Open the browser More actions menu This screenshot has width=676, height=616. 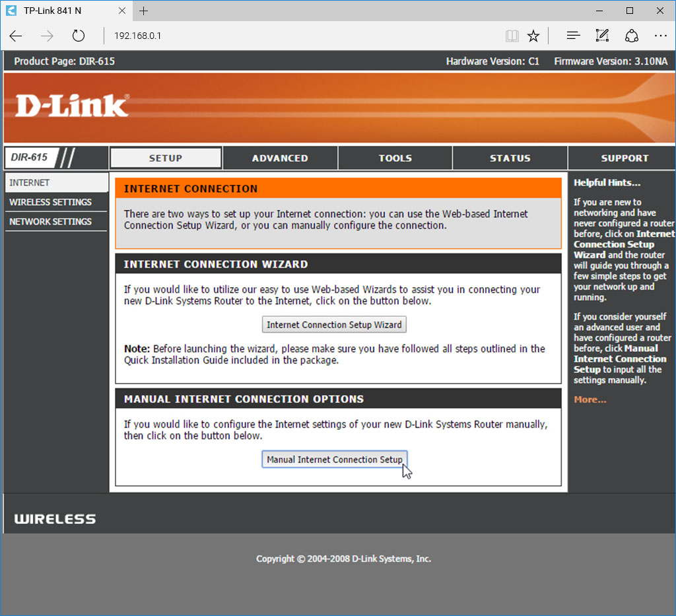(x=660, y=36)
